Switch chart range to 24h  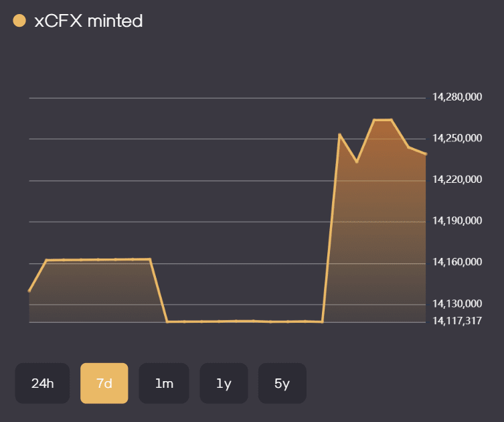click(x=42, y=383)
